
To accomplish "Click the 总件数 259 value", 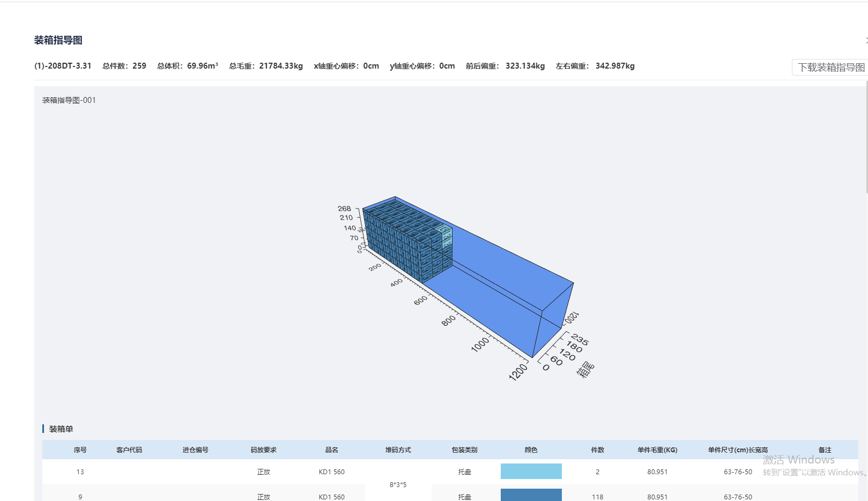I will click(124, 66).
